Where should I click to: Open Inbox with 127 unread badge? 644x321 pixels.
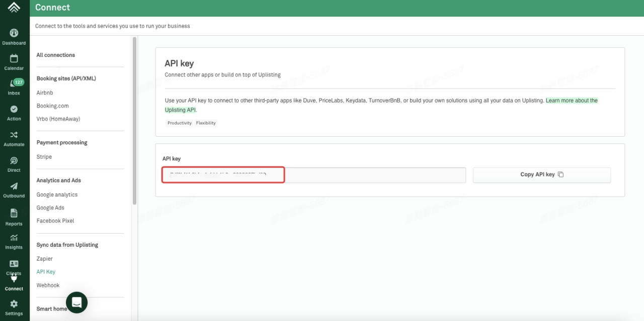click(14, 87)
